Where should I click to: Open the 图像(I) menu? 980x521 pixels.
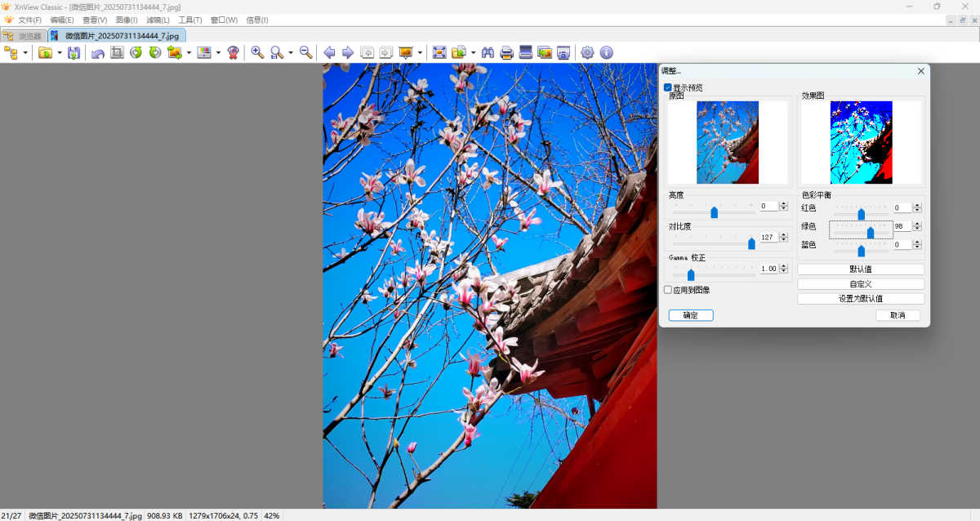click(127, 20)
